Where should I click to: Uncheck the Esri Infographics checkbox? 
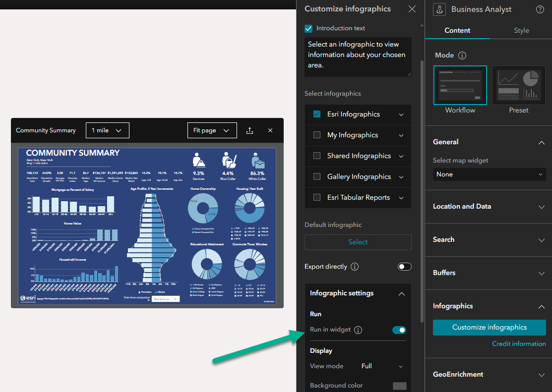point(317,114)
